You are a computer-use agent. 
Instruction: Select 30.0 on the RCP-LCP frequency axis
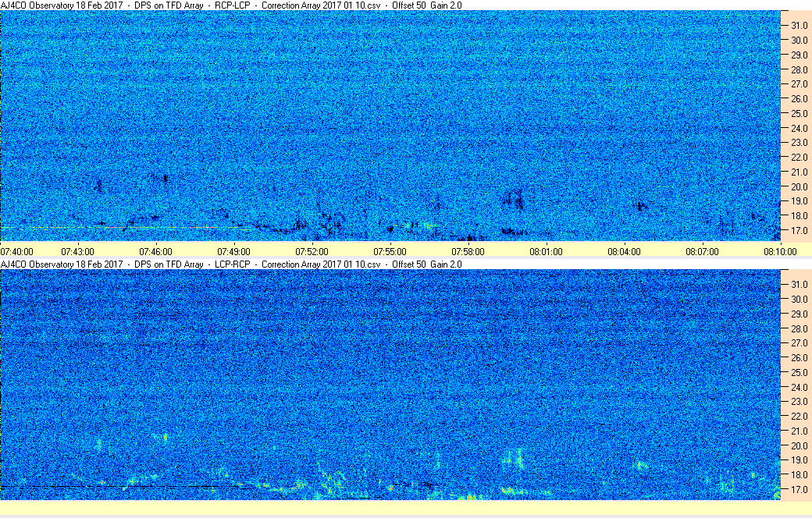tap(799, 41)
